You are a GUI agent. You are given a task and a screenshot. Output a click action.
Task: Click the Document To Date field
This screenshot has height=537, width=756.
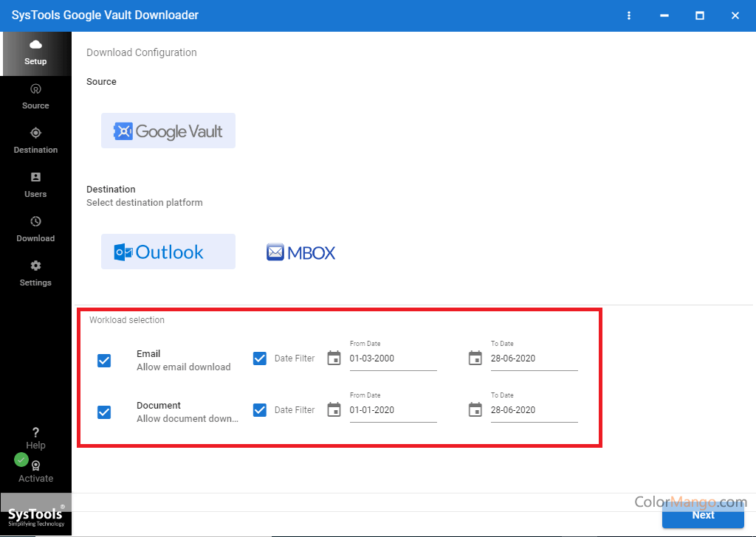coord(534,410)
